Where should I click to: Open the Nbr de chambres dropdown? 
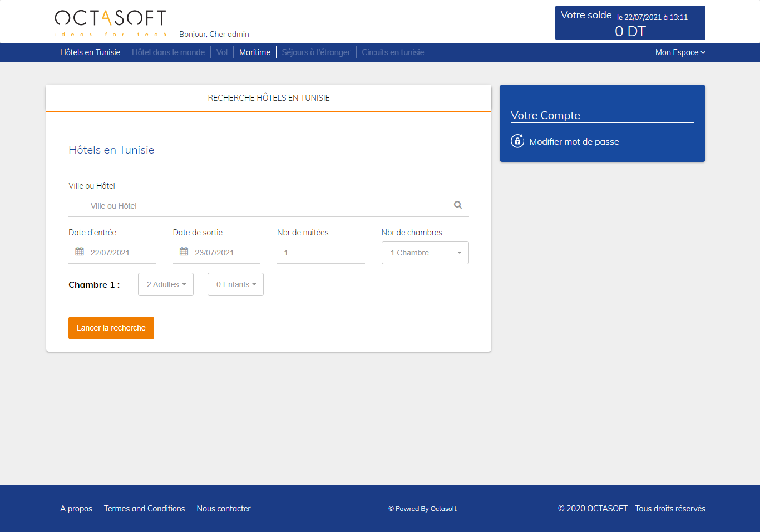point(425,253)
